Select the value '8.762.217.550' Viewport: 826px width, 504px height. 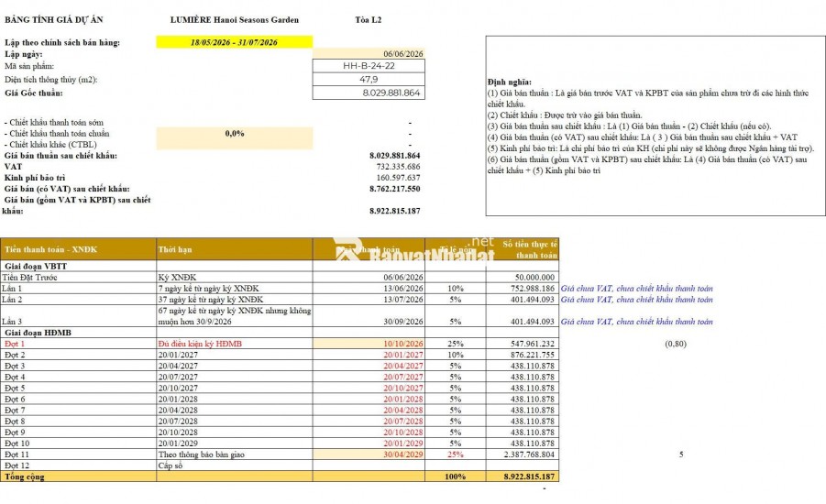(394, 189)
